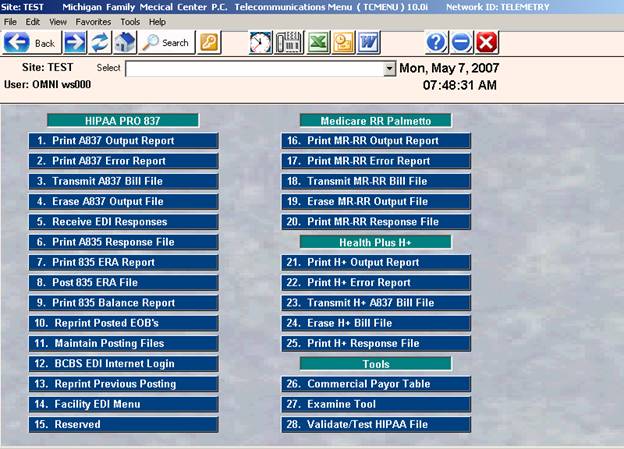Click the key icon in toolbar
This screenshot has height=449, width=624.
209,43
